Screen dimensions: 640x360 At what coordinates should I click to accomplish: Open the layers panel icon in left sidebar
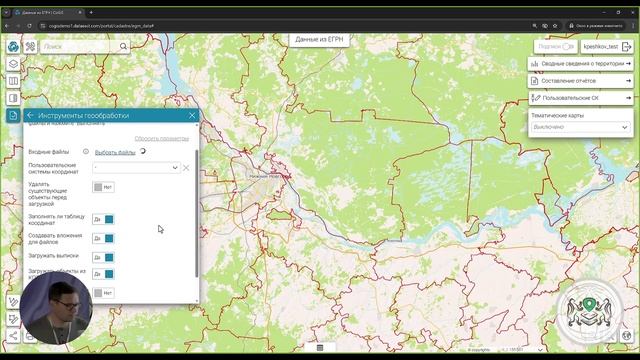point(13,64)
